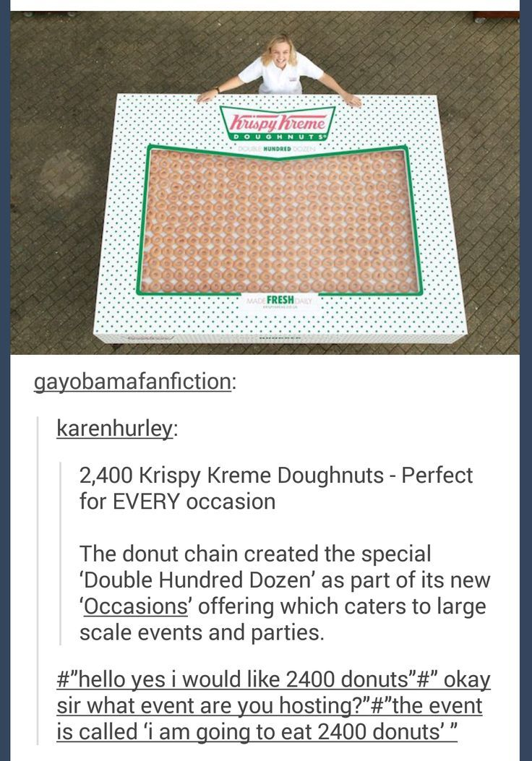Click the 'Double Hundred Dozen' text under the logo
Viewport: 532px width, 761px height.
pyautogui.click(x=277, y=148)
